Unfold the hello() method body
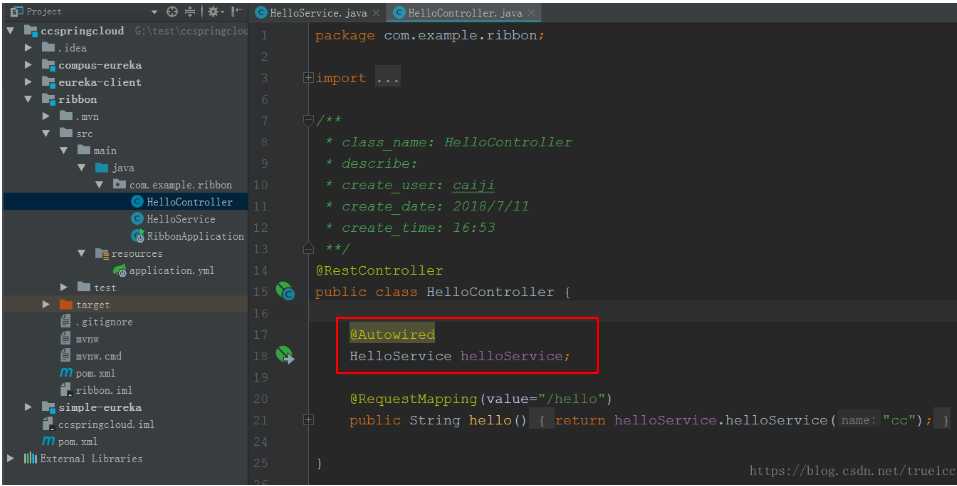 click(x=308, y=419)
